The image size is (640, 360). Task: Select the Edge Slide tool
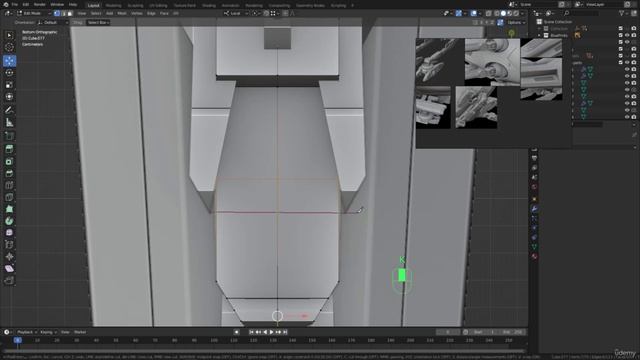click(9, 244)
